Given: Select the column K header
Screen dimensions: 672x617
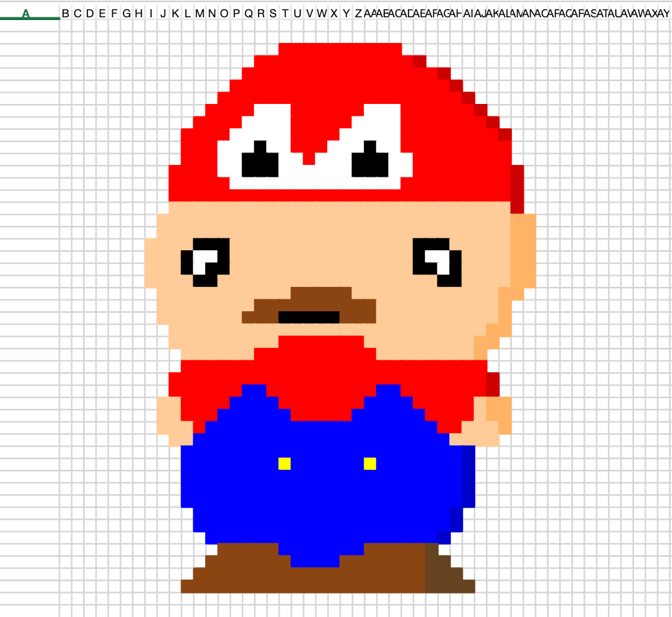Looking at the screenshot, I should (175, 13).
